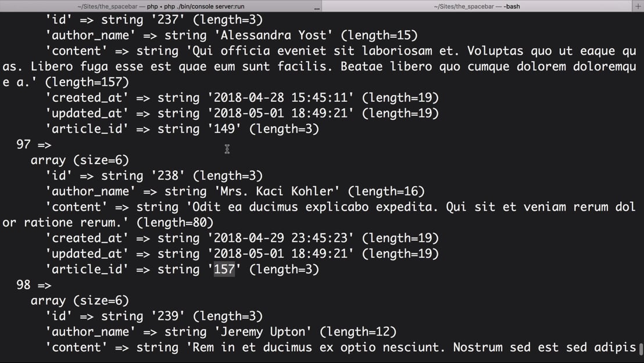Viewport: 644px width, 363px height.
Task: Click the article_id value '149'
Action: tap(224, 129)
